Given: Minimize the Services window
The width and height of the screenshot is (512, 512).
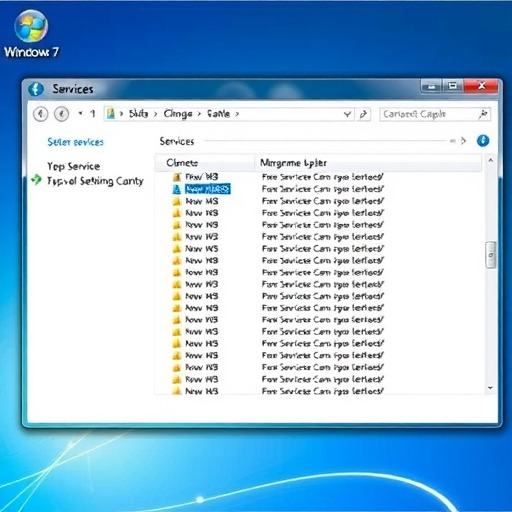Looking at the screenshot, I should tap(432, 86).
